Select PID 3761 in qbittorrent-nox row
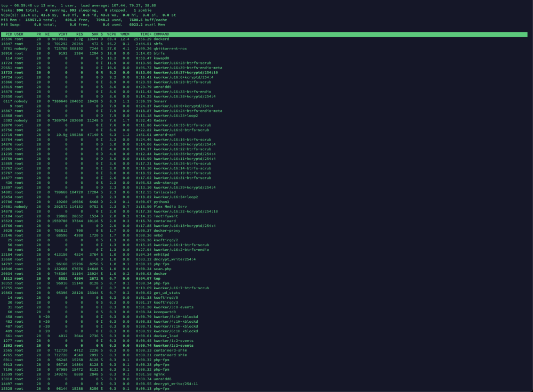 coord(8,48)
